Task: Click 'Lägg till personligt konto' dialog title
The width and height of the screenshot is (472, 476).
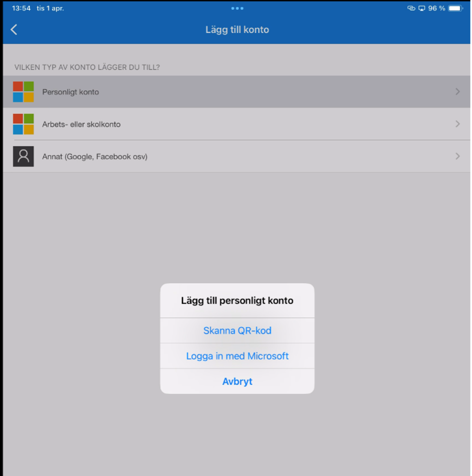Action: [237, 301]
